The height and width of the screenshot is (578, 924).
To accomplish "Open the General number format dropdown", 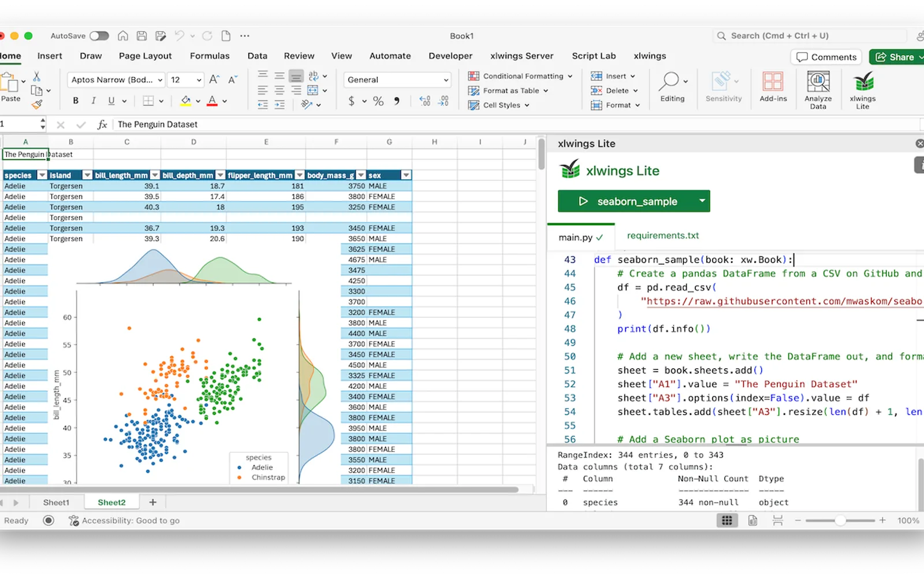I will coord(397,80).
